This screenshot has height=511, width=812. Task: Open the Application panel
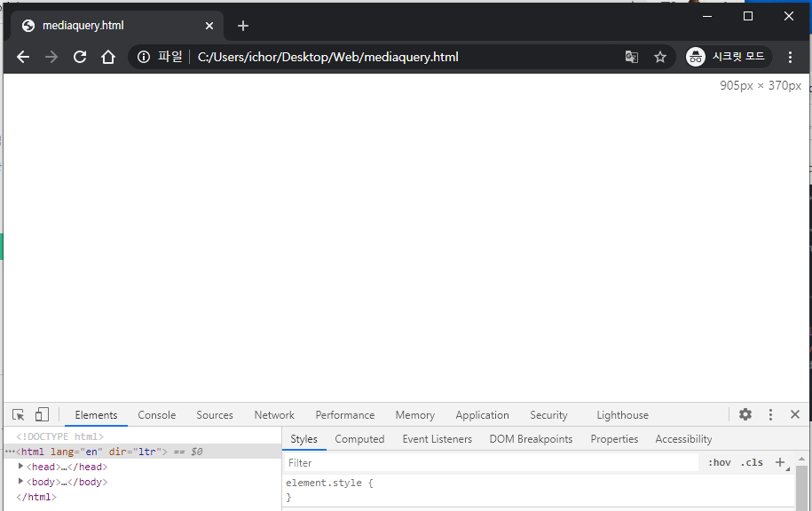pyautogui.click(x=482, y=415)
